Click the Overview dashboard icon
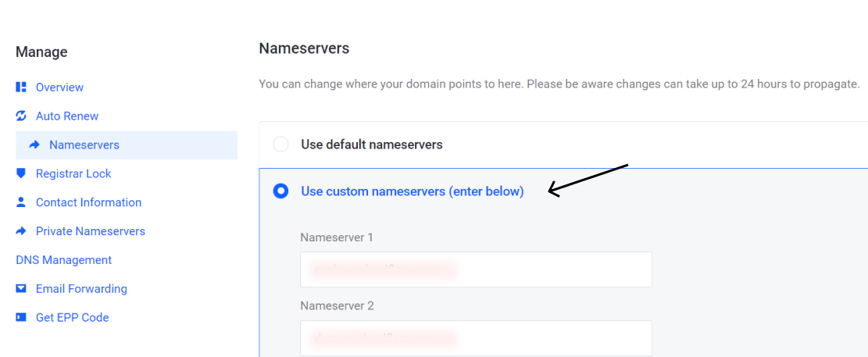868x357 pixels. tap(21, 87)
